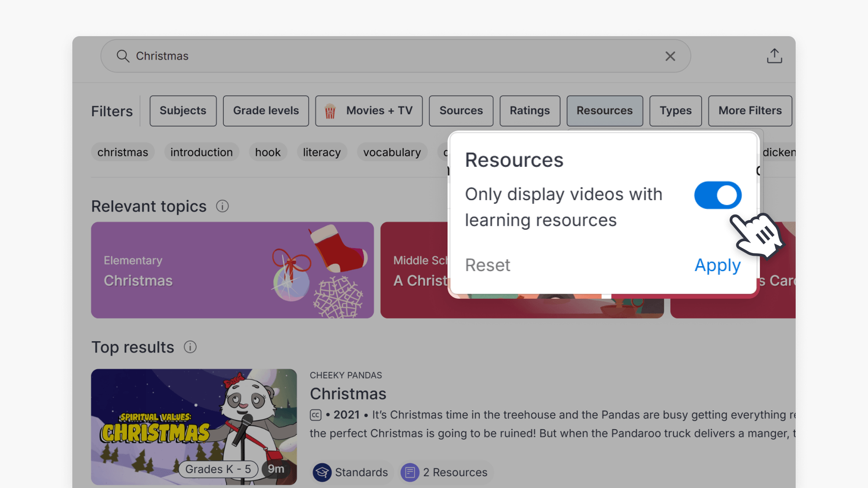This screenshot has height=488, width=868.
Task: Click the Standards graduation cap icon
Action: click(x=322, y=472)
